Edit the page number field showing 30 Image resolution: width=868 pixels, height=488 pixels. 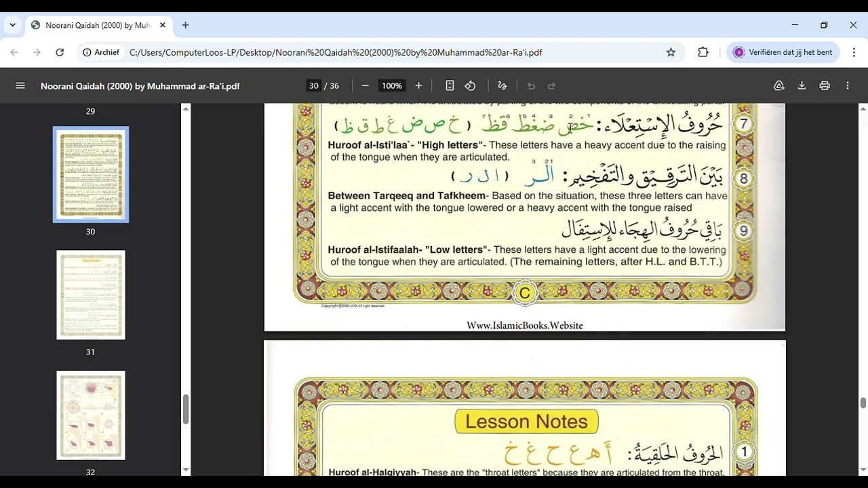[313, 86]
